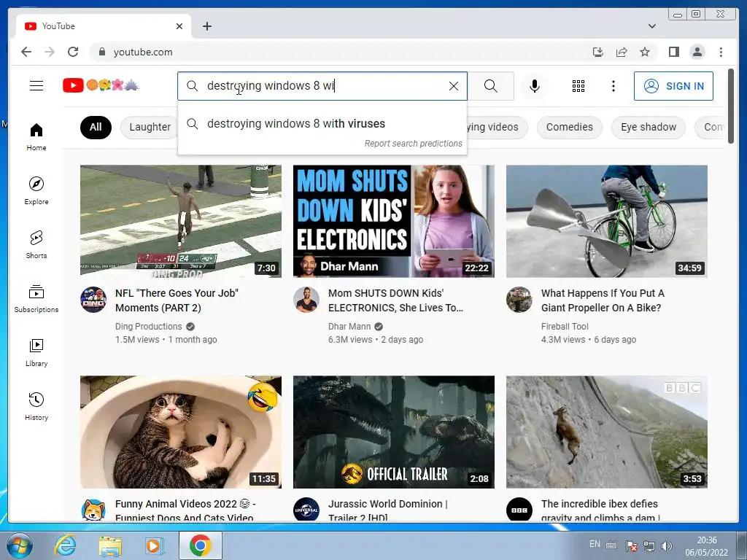Click the install app icon in address bar
The width and height of the screenshot is (747, 560).
point(598,52)
